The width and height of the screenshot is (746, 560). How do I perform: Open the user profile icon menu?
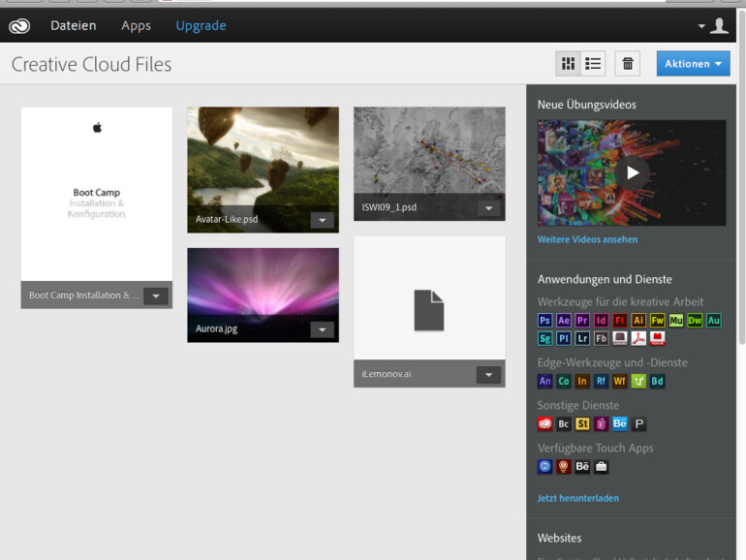[714, 26]
